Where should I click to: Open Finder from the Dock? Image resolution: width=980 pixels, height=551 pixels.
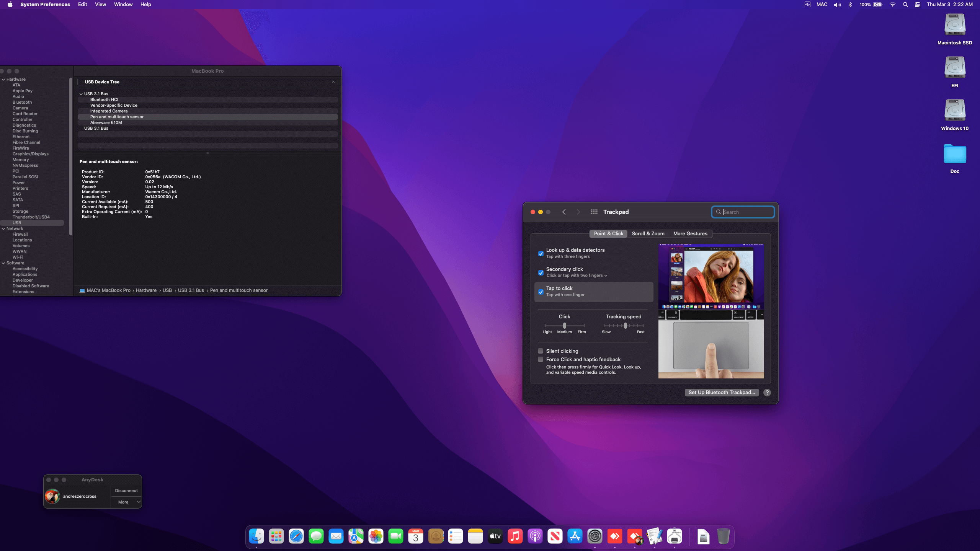click(x=256, y=536)
